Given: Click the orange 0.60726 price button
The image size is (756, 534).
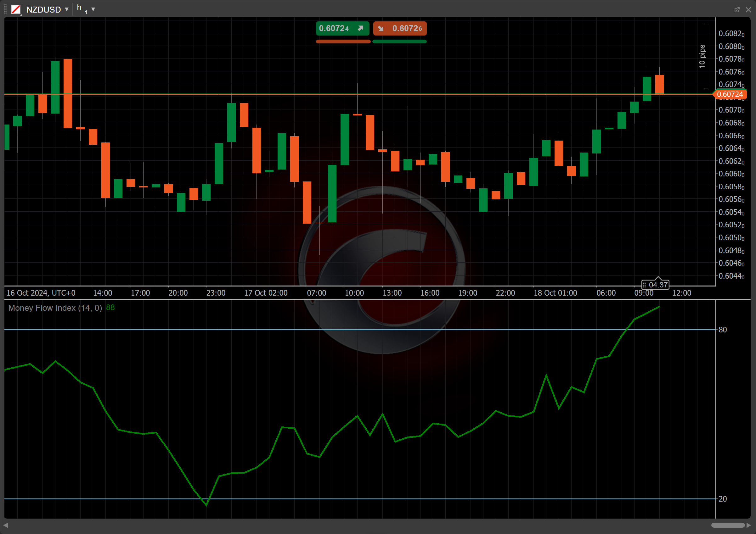Looking at the screenshot, I should coord(400,28).
